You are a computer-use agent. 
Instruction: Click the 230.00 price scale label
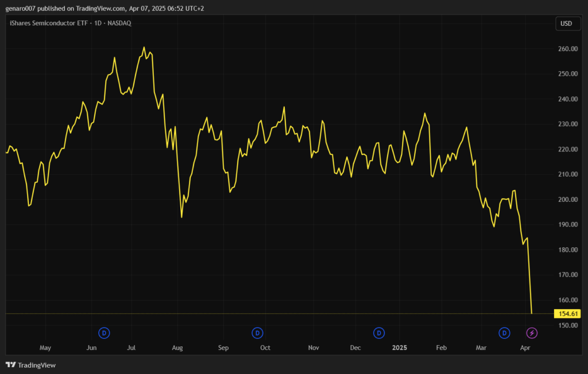pyautogui.click(x=566, y=124)
